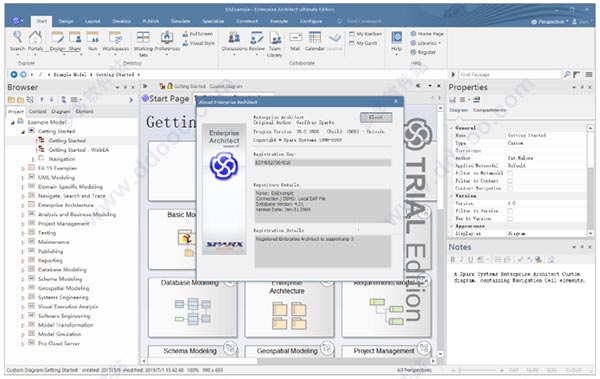Open Team Library icon
Viewport: 600px width, 379px height.
275,44
